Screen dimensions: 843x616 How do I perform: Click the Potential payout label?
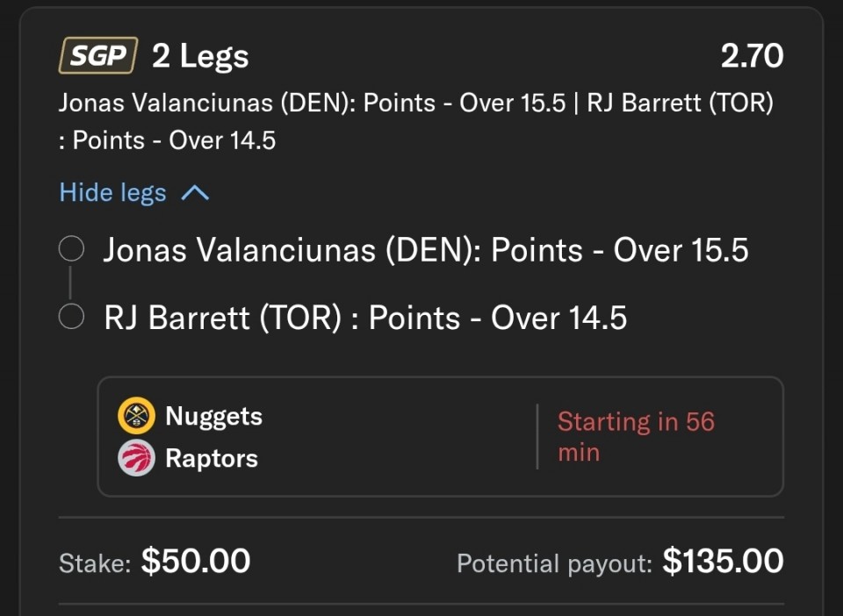click(554, 563)
